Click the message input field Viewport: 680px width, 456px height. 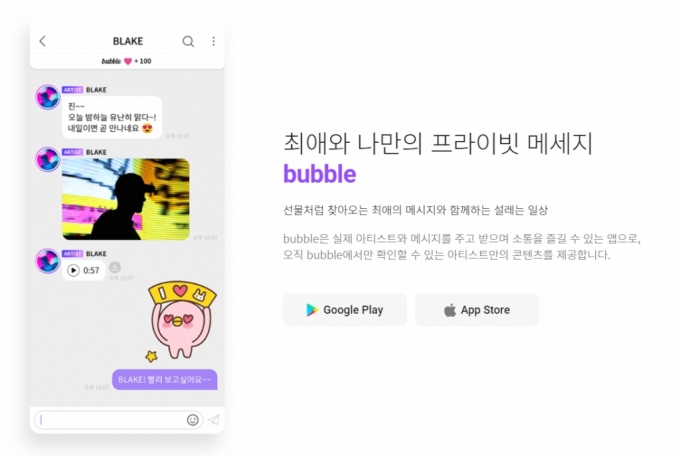[118, 420]
